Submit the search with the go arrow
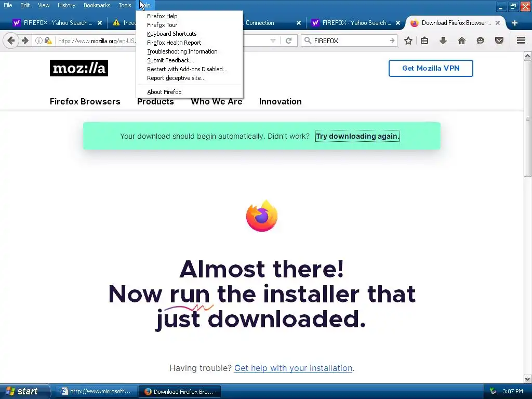 click(x=392, y=41)
